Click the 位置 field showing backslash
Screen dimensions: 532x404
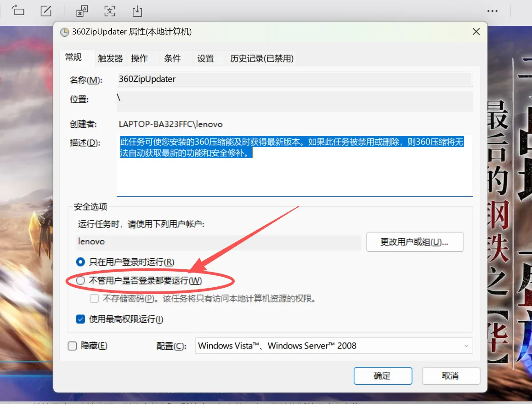[x=294, y=101]
